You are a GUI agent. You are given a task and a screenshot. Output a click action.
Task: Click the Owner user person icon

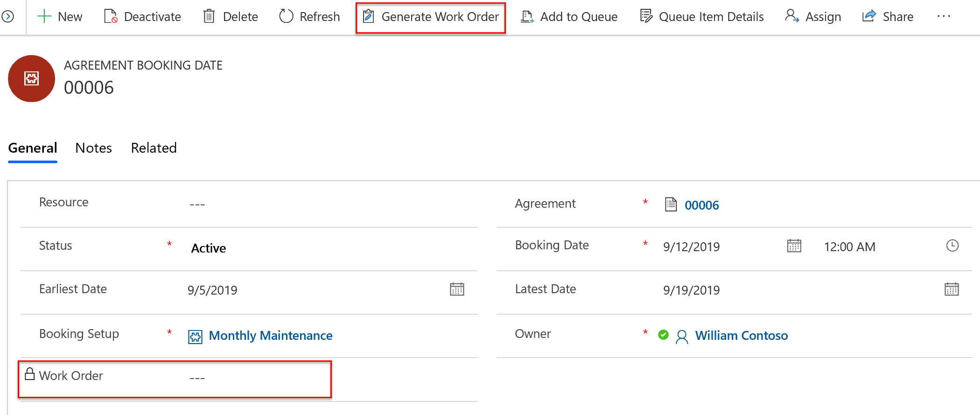tap(682, 337)
